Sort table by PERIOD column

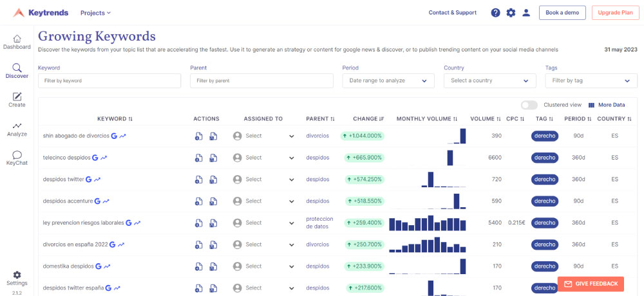[x=578, y=119]
